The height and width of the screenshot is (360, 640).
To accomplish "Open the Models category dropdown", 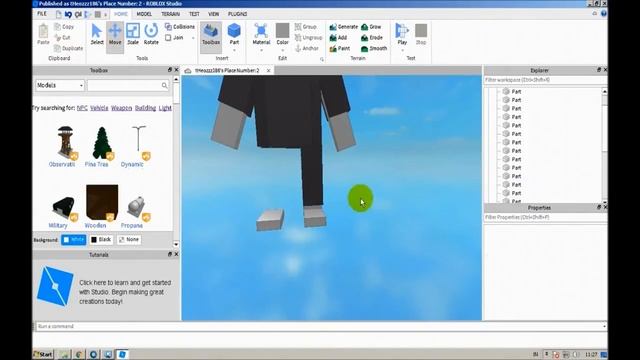I will tap(60, 85).
